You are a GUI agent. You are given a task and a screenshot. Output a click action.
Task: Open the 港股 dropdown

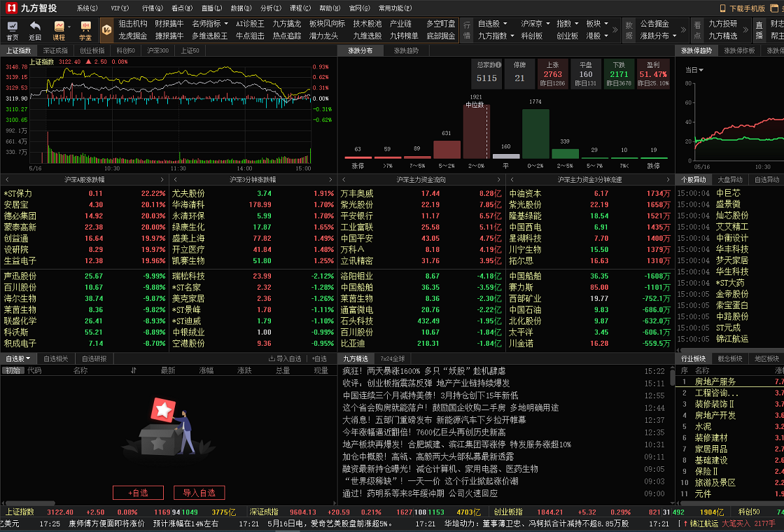pos(598,36)
